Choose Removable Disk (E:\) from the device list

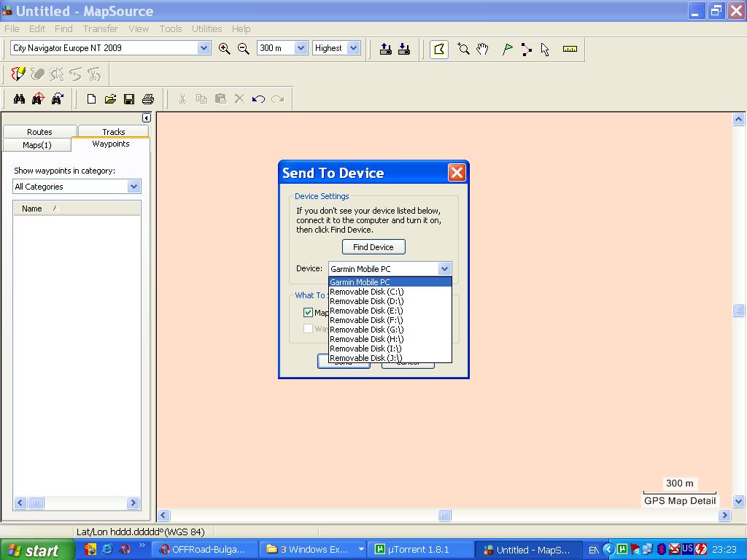point(366,311)
